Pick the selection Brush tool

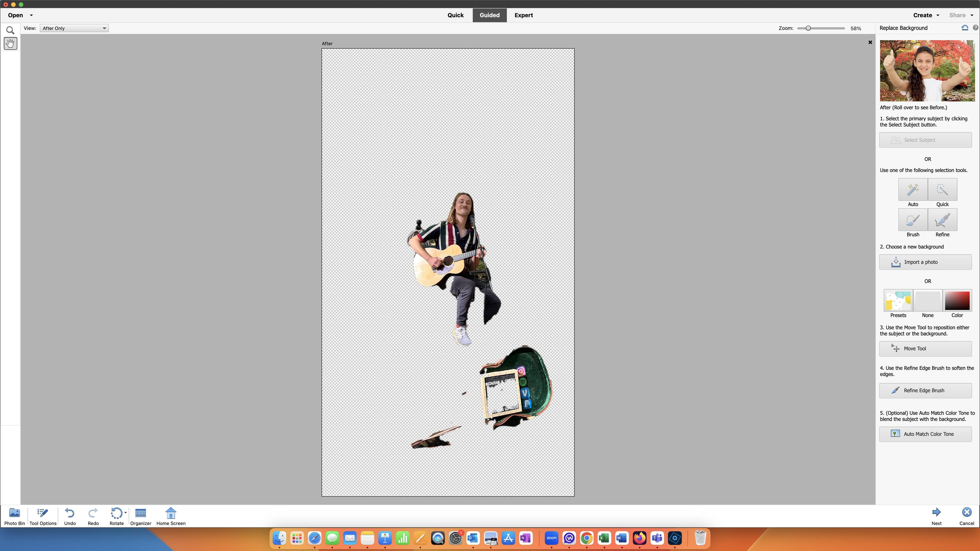click(913, 220)
